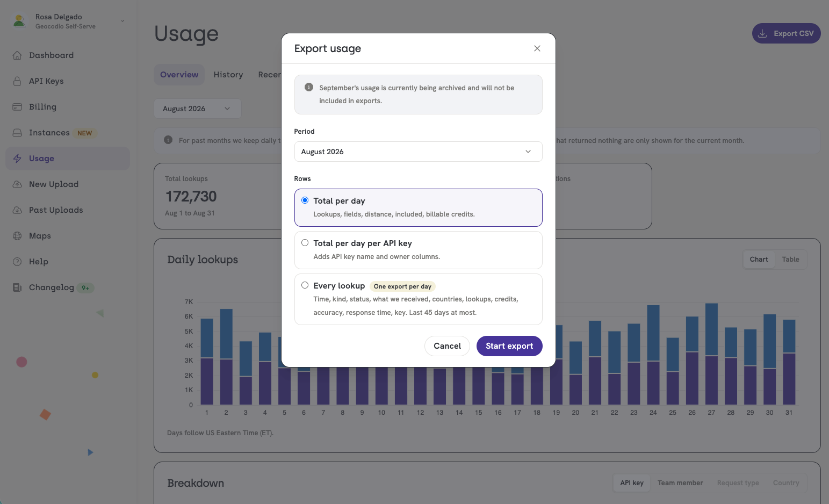Click the download icon on Export CSV
Screen dimensions: 829x504
[x=762, y=33]
